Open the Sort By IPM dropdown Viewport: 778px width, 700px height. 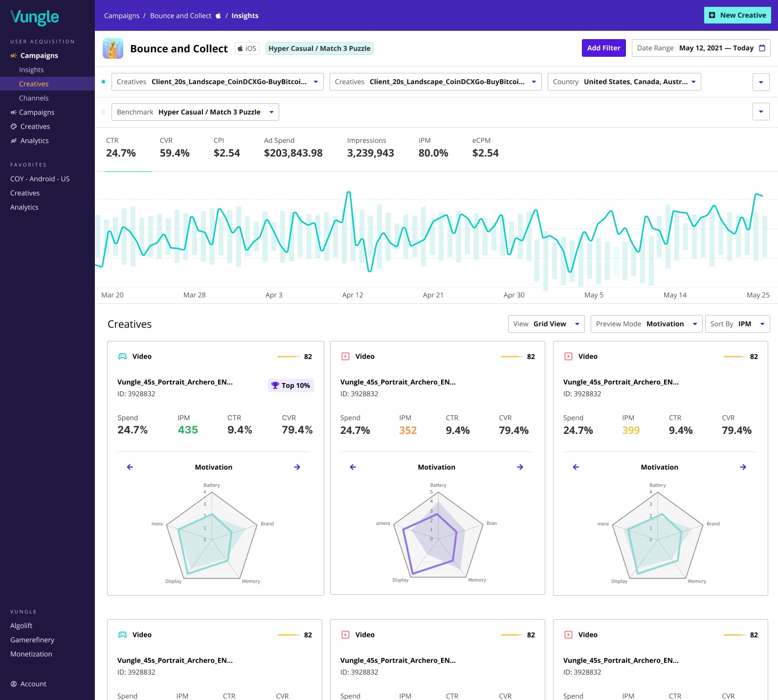click(737, 324)
